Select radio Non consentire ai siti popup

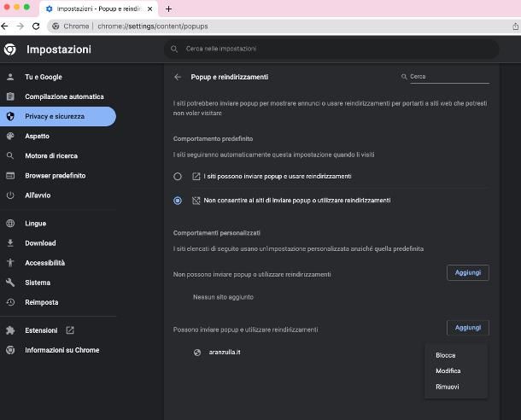(x=178, y=201)
